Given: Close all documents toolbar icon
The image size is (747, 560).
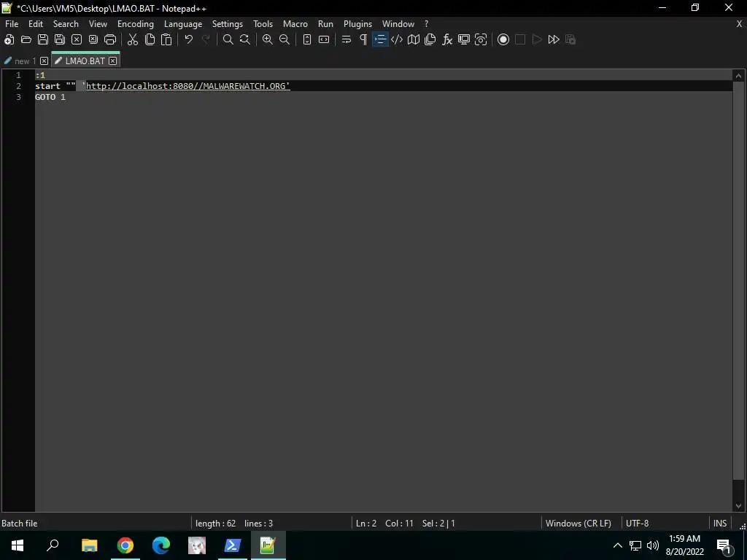Looking at the screenshot, I should pyautogui.click(x=93, y=39).
